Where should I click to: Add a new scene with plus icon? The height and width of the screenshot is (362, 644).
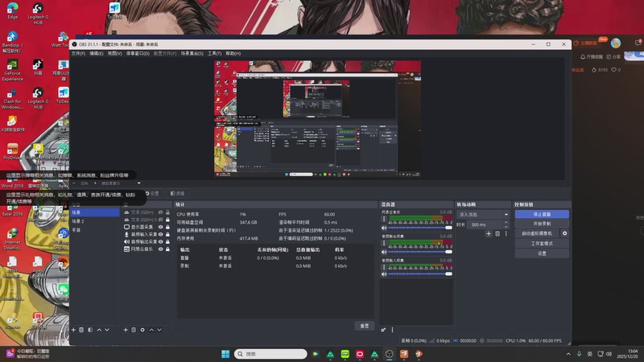click(73, 330)
